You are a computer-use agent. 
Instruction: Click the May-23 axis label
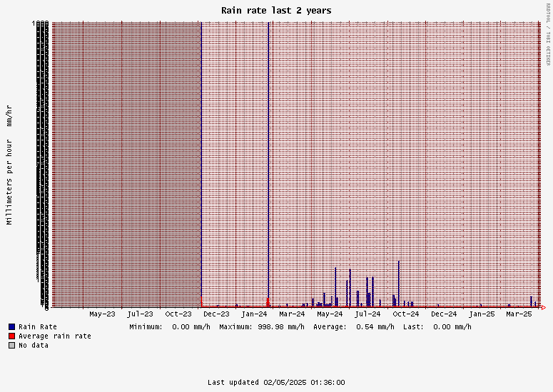tap(102, 314)
